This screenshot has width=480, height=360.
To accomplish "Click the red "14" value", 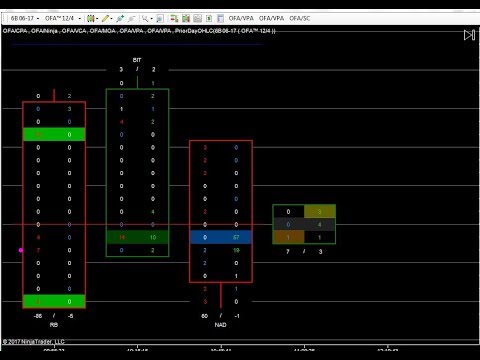I will 122,237.
